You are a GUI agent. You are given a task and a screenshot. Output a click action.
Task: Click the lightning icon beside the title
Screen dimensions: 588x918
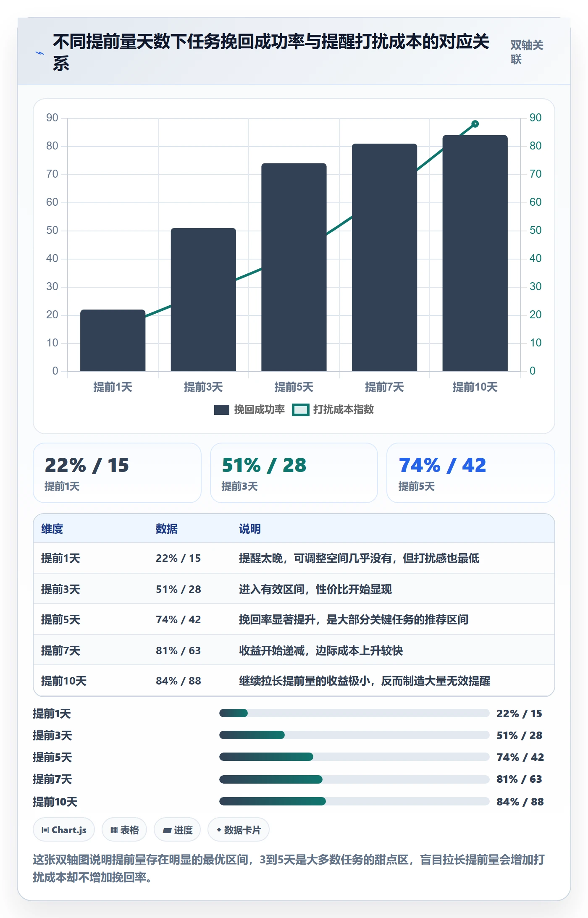coord(40,53)
